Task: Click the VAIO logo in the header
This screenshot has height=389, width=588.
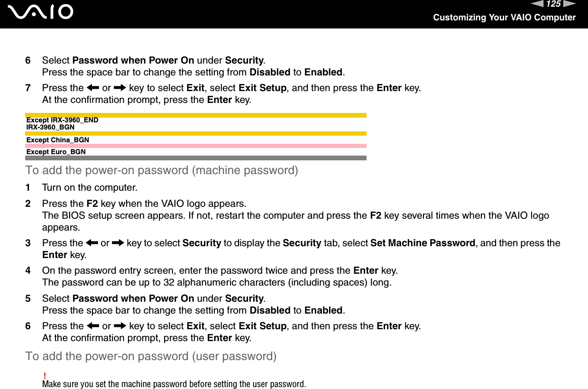Action: point(44,11)
